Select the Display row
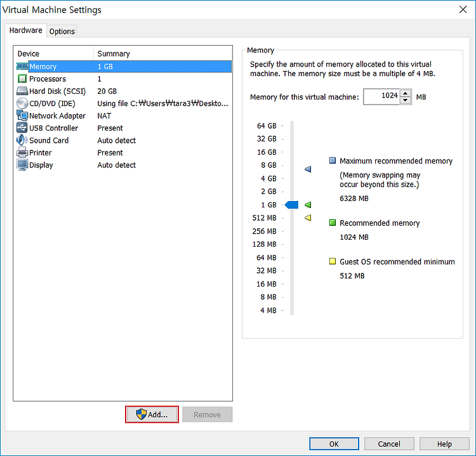This screenshot has width=476, height=456. [124, 165]
